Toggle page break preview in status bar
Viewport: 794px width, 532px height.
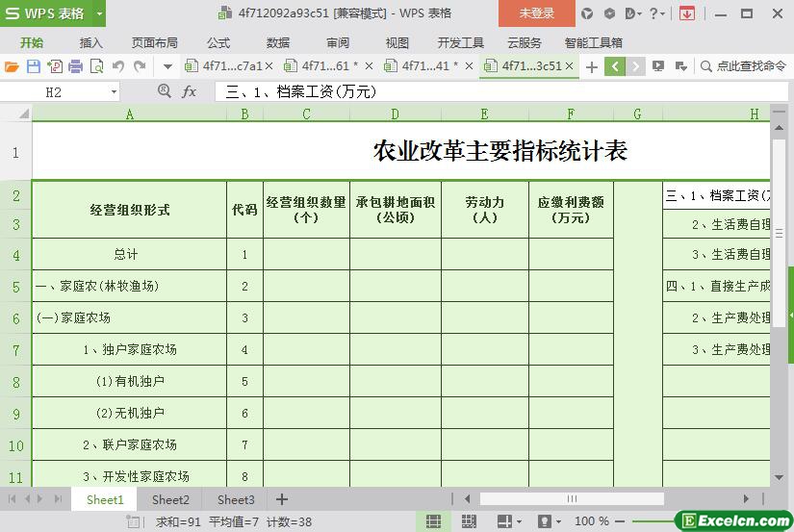(x=469, y=521)
